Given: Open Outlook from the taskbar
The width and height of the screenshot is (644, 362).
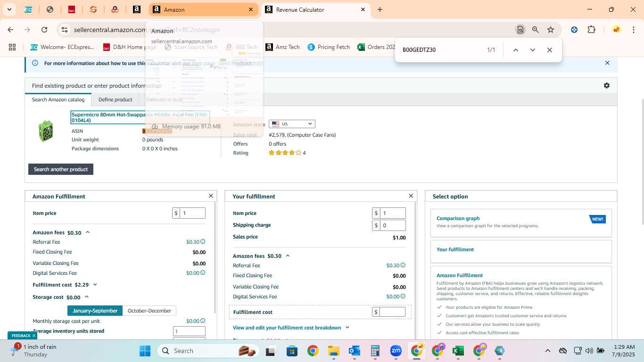Looking at the screenshot, I should (x=355, y=351).
